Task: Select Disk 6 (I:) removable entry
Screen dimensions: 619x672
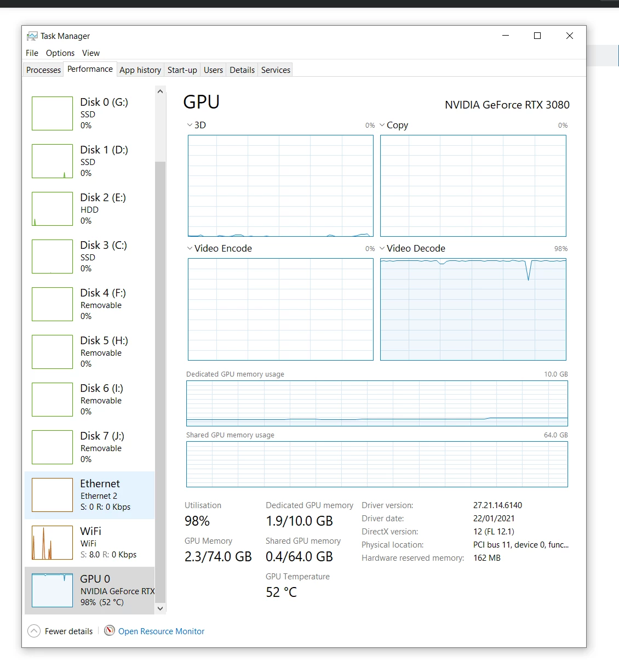Action: 90,400
